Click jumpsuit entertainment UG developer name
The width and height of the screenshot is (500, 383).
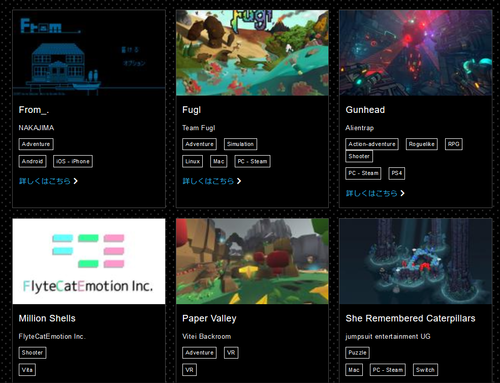388,336
